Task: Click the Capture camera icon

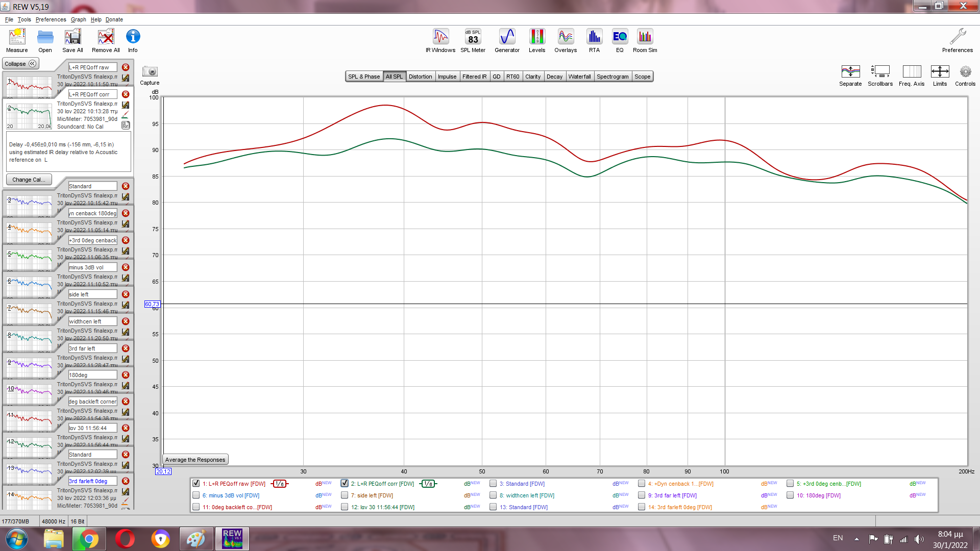Action: point(150,72)
